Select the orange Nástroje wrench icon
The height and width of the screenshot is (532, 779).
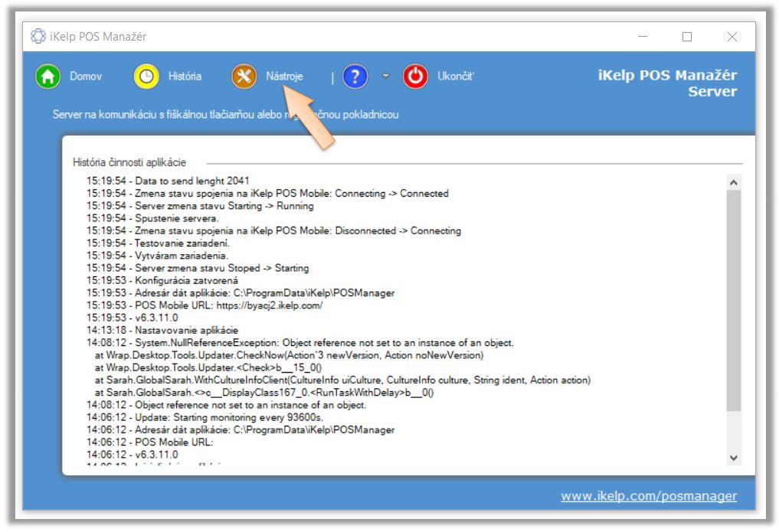point(244,77)
